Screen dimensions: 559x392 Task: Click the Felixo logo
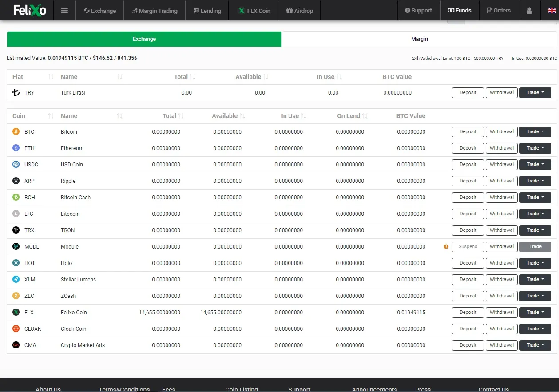click(30, 10)
